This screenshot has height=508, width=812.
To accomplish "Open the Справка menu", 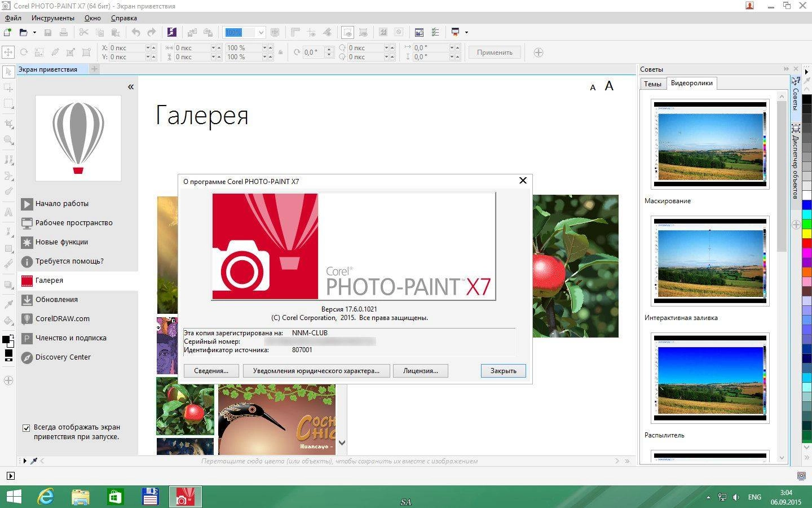I will pos(124,18).
